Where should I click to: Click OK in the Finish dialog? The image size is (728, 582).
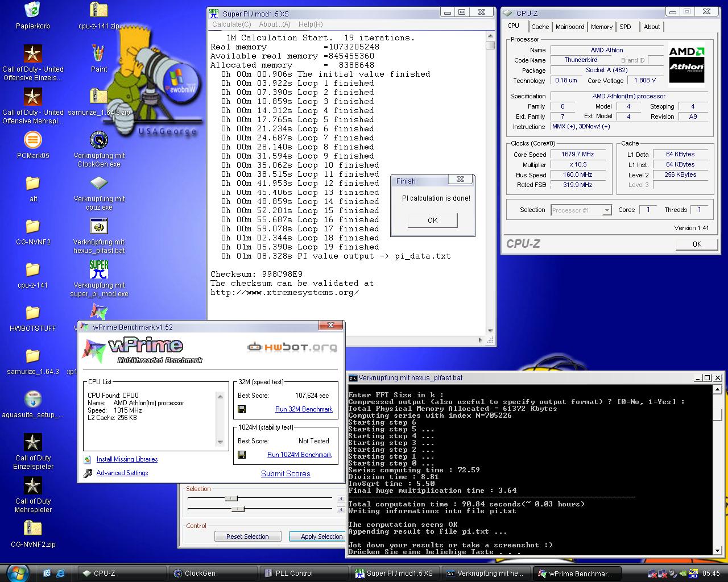(x=432, y=220)
